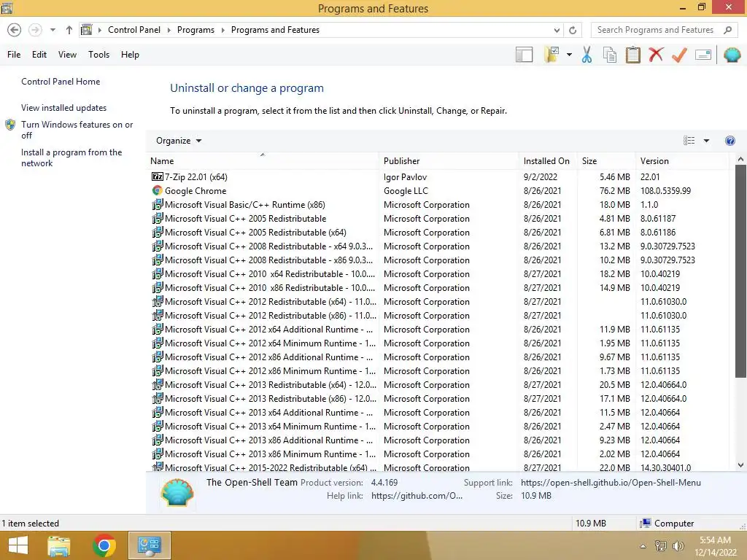Click Turn Windows features on or off
This screenshot has width=747, height=560.
pyautogui.click(x=77, y=130)
